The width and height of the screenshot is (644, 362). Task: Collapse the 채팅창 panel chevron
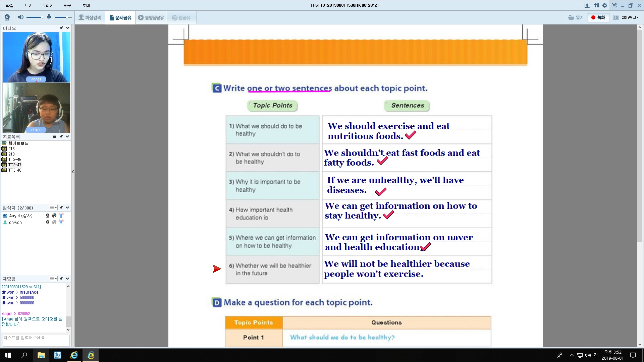coord(68,279)
